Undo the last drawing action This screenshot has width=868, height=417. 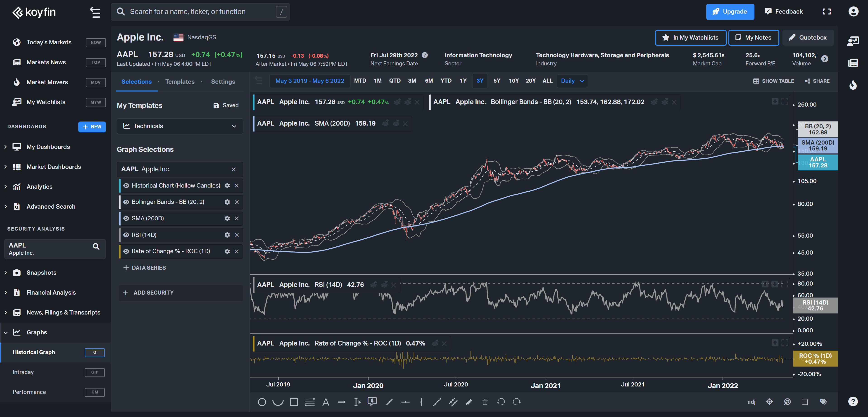pos(501,402)
